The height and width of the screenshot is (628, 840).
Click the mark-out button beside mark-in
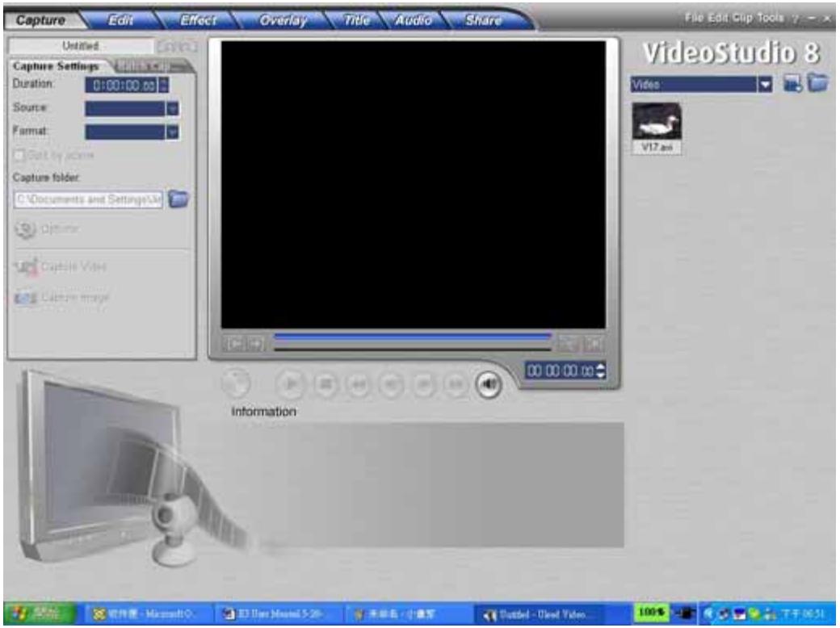pos(256,344)
